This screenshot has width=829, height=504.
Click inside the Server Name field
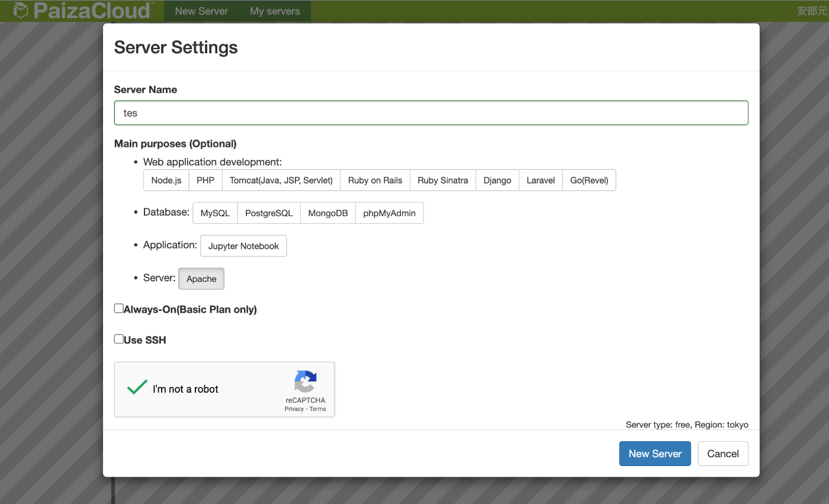point(430,113)
